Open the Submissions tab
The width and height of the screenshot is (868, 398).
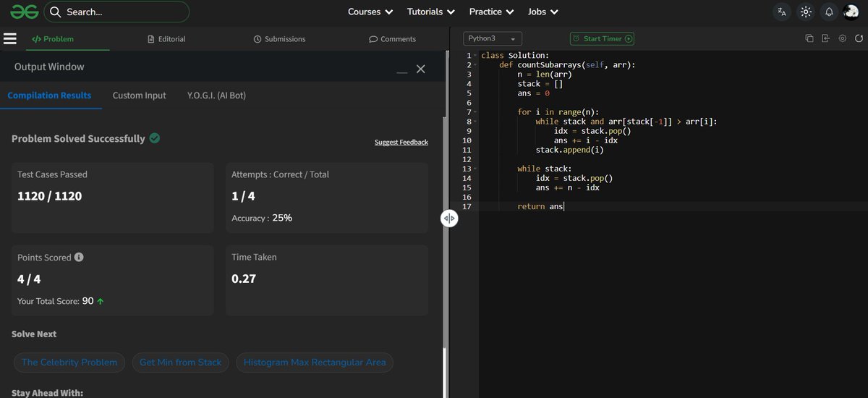(279, 39)
